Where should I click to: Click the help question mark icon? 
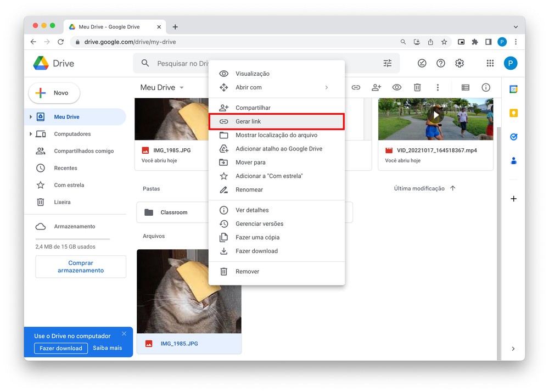click(440, 63)
